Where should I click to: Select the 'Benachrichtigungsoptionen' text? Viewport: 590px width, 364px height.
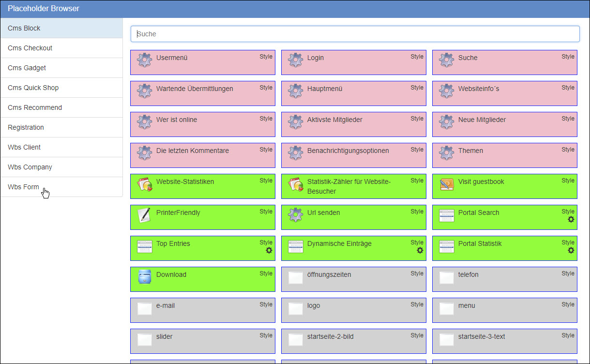click(348, 151)
